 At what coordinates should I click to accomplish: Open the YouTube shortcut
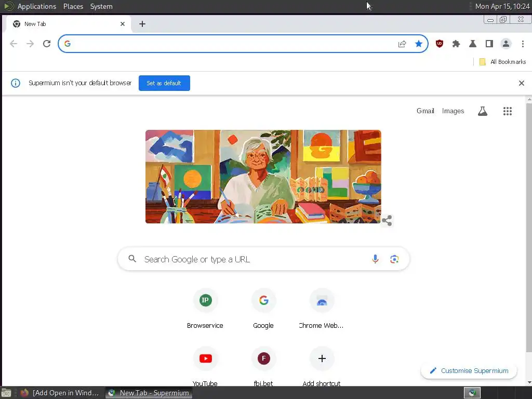coord(205,366)
